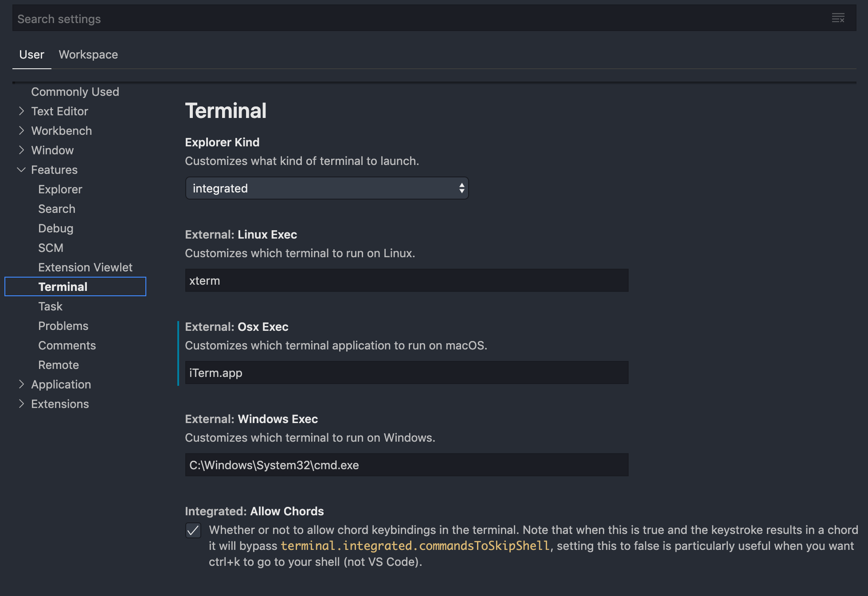Go to Comments settings

(x=67, y=345)
